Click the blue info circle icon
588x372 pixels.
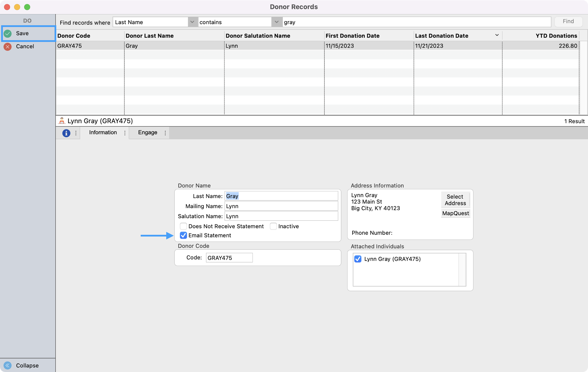tap(66, 133)
